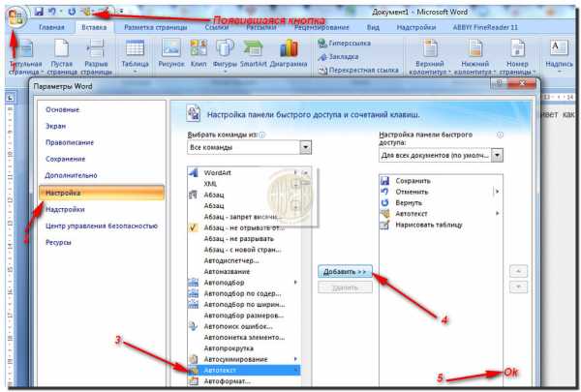Open the Экран options category
The image size is (581, 392).
coord(55,127)
